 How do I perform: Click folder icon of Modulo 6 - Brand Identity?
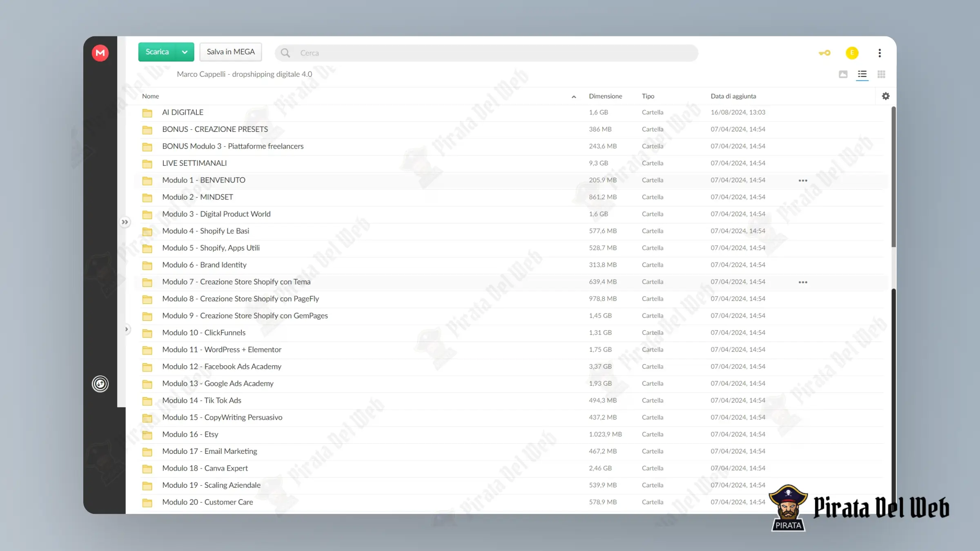147,266
